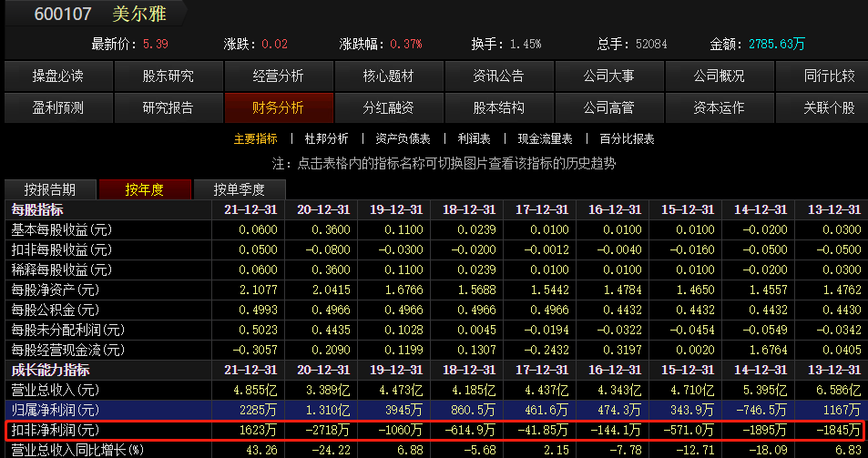Image resolution: width=868 pixels, height=458 pixels.
Task: Click the 扣非净利润(元) indicator name
Action: coord(56,430)
